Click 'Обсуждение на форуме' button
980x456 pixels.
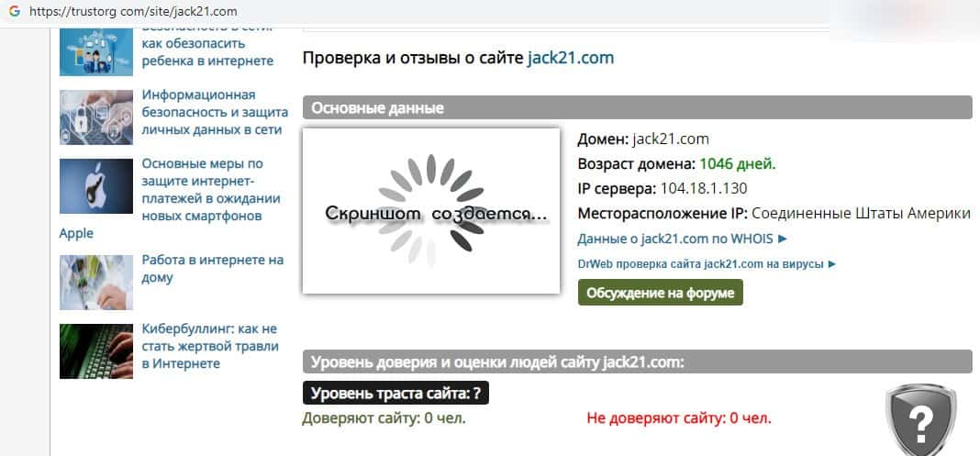coord(661,293)
